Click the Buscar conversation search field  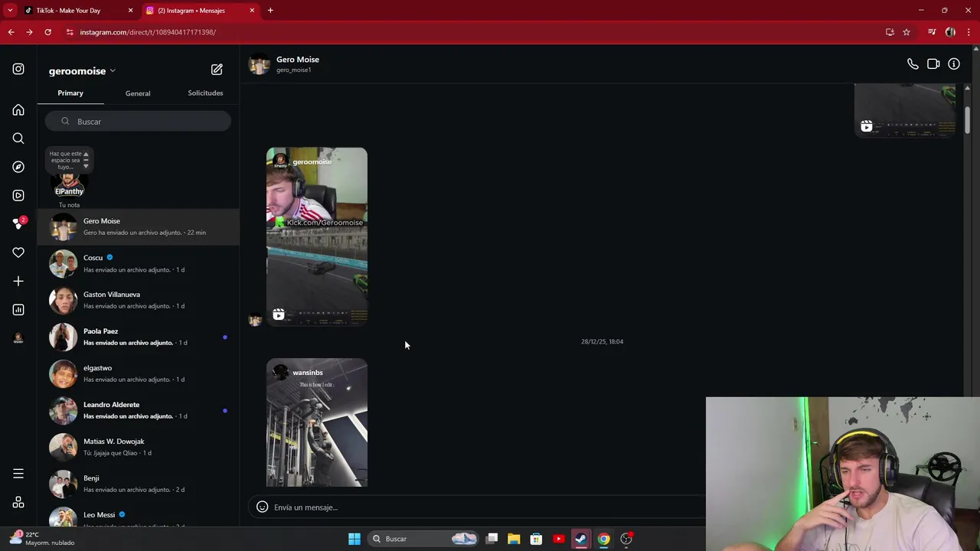tap(138, 122)
